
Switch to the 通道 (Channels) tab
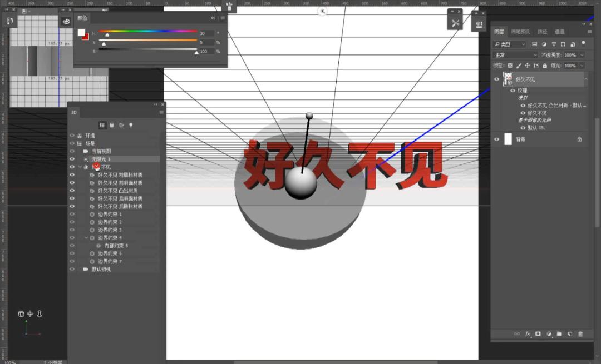[x=559, y=32]
